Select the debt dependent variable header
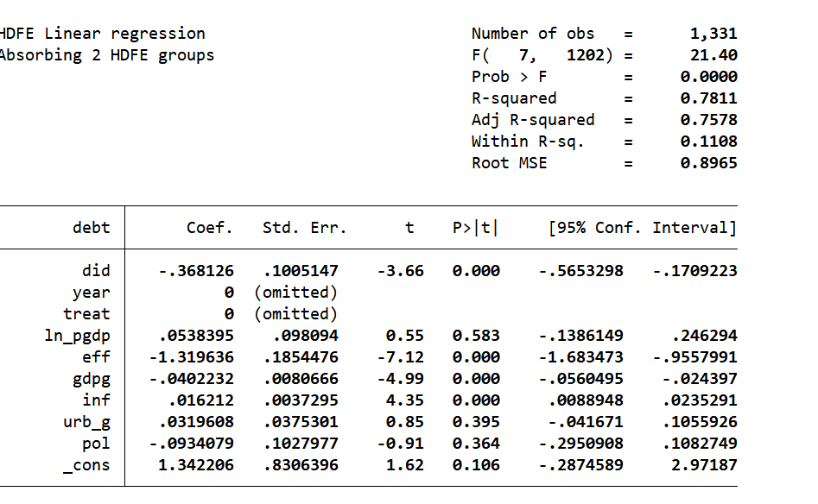Viewport: 818px width, 504px height. [x=92, y=228]
